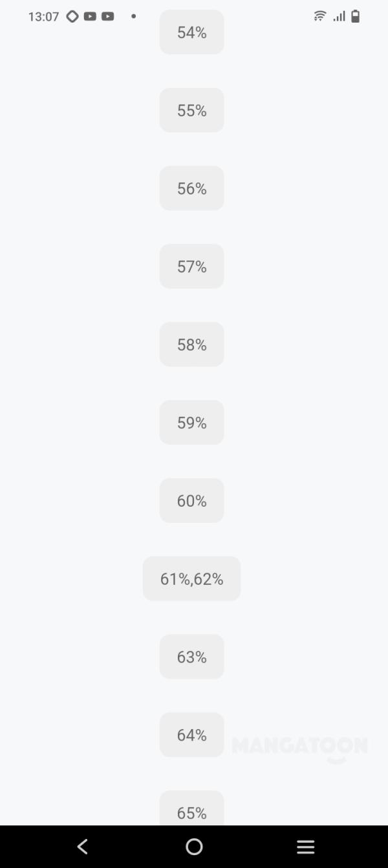
Task: Tap the 59% chip
Action: pos(191,423)
